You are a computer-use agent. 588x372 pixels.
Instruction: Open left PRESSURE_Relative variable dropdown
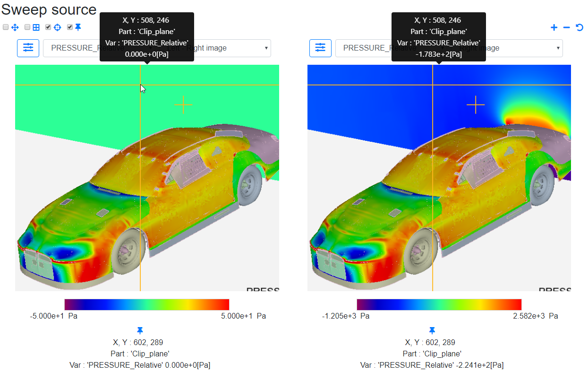100,48
